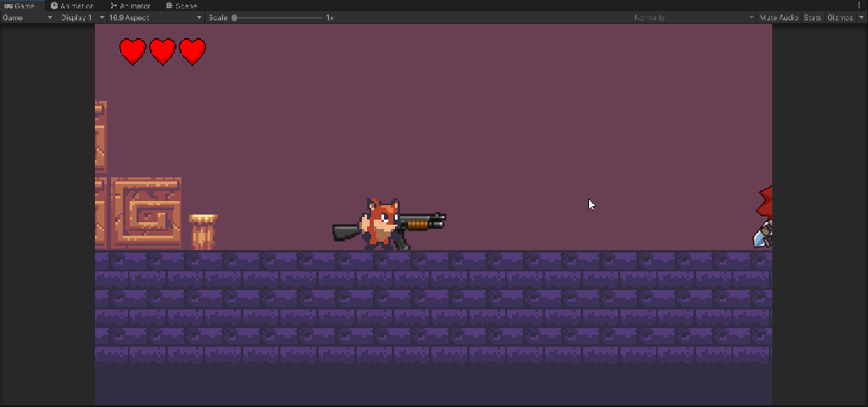Open the Display 1 dropdown

81,18
